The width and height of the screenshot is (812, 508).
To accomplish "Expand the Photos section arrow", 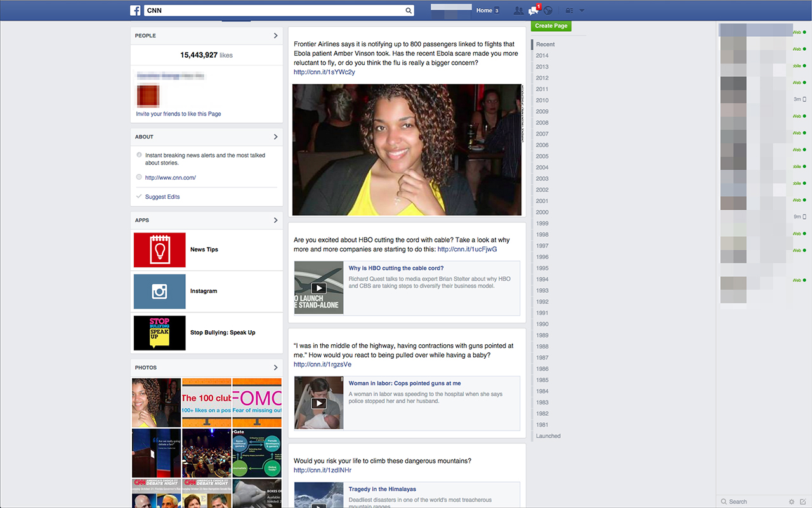I will pos(275,368).
